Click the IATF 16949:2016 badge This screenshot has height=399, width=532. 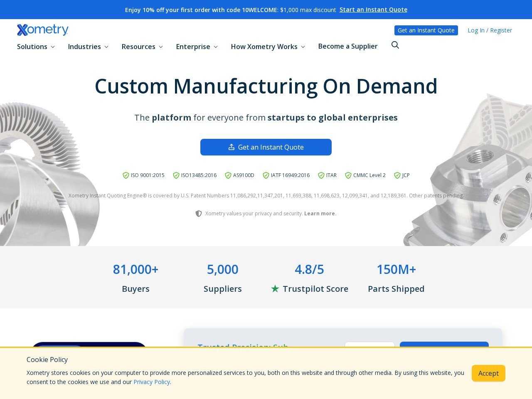pos(287,175)
